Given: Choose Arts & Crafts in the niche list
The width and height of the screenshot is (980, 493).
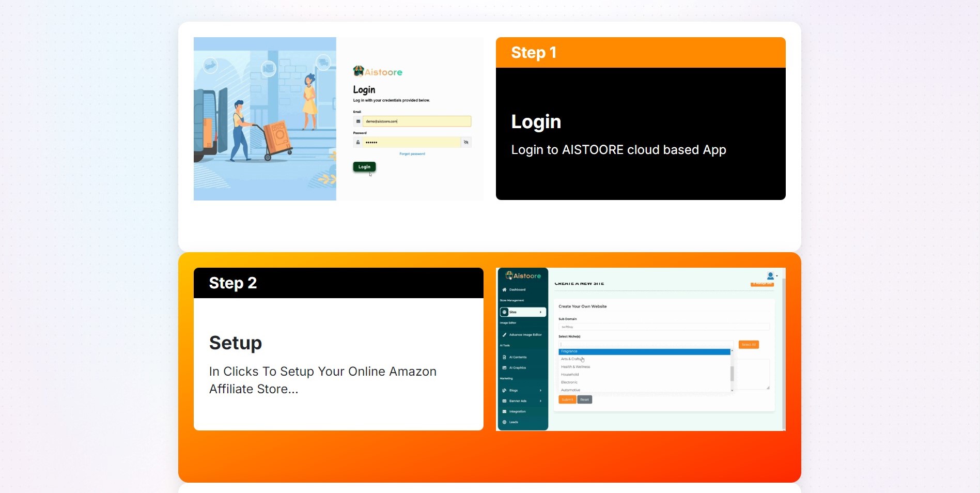Looking at the screenshot, I should (x=644, y=359).
